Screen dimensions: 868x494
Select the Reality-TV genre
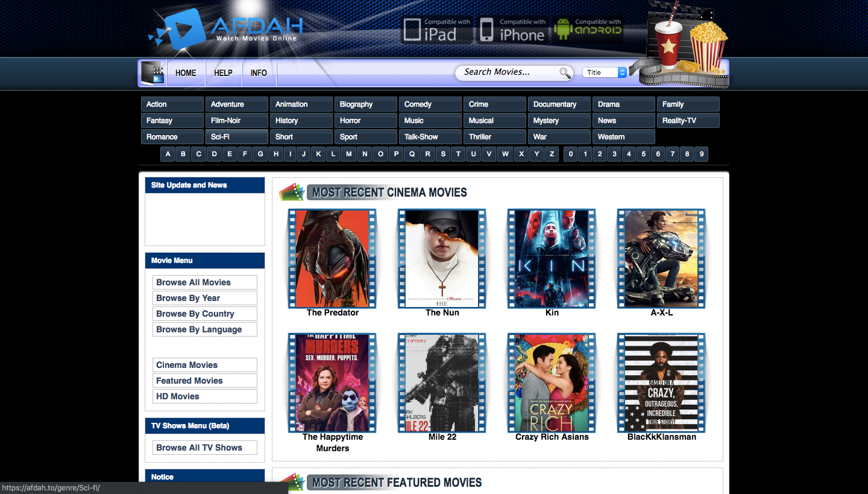click(688, 121)
